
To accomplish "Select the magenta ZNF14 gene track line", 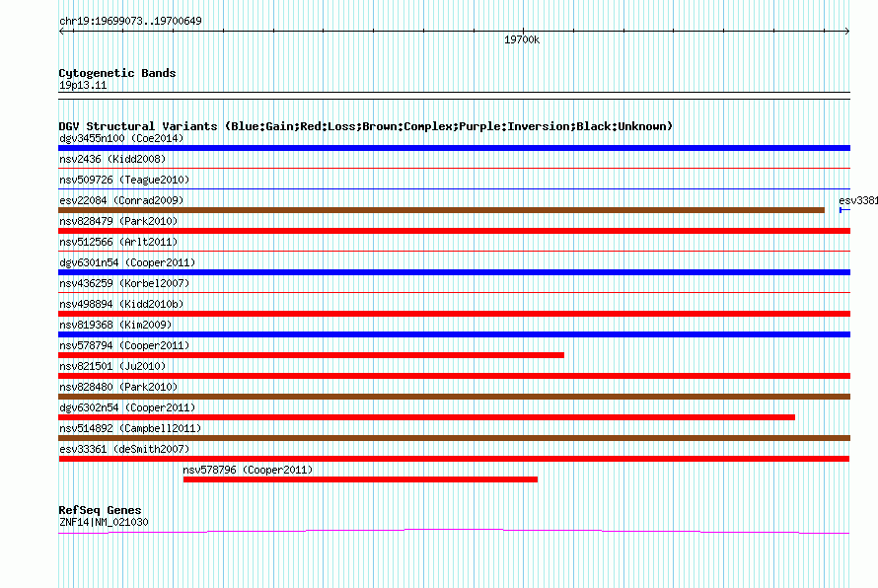I will [x=454, y=531].
